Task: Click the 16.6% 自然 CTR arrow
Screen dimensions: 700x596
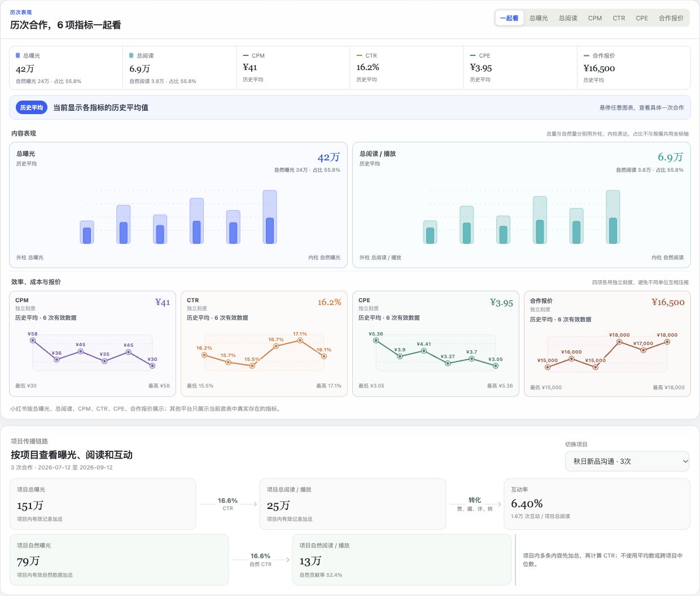Action: click(x=260, y=559)
